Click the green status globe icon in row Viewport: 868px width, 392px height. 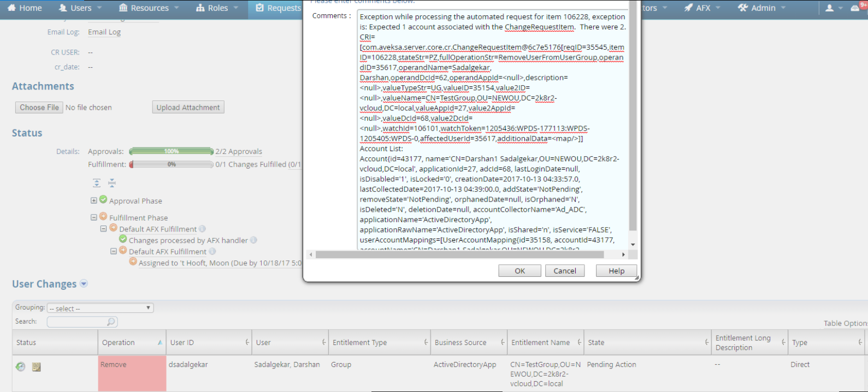pyautogui.click(x=20, y=366)
